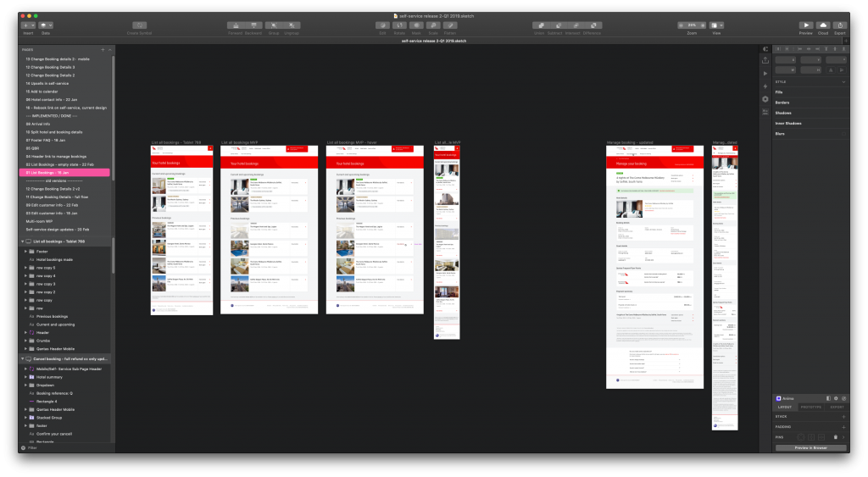
Task: Click the Edit toolbar icon
Action: click(x=382, y=25)
